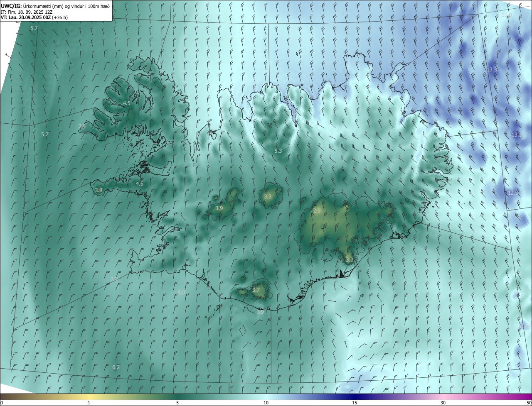Screen dimensions: 532x406
Task: Click the 5.3 value in northern Iceland
Action: 278,151
